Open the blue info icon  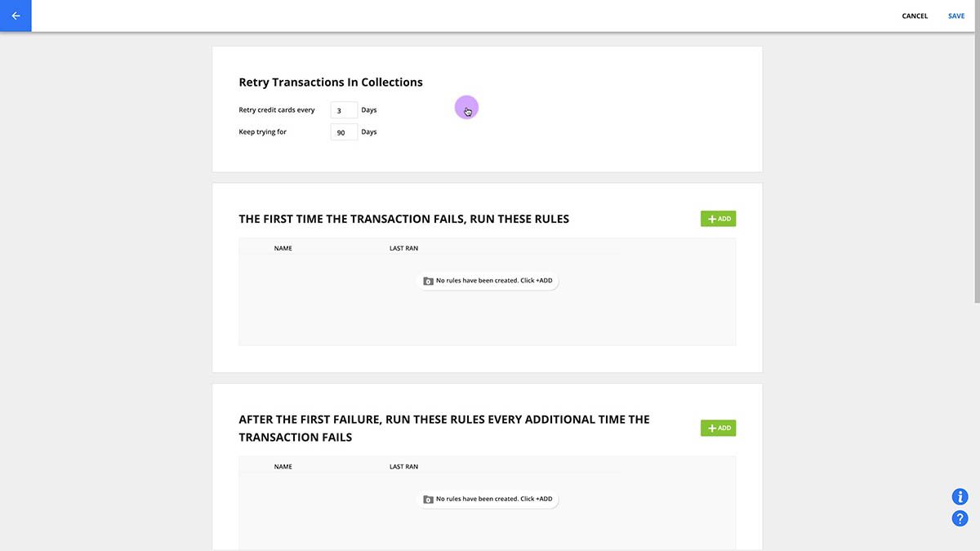[960, 496]
